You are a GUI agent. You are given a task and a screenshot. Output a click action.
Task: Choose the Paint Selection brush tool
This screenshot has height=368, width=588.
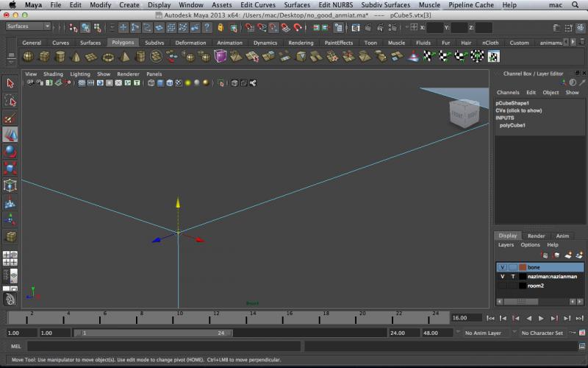[x=10, y=118]
